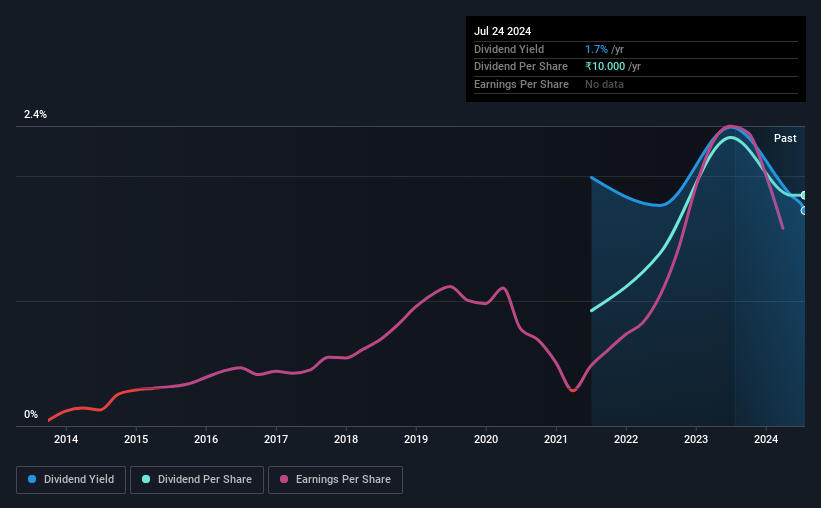
Task: Select the 2014 tick on the x-axis
Action: tap(66, 439)
